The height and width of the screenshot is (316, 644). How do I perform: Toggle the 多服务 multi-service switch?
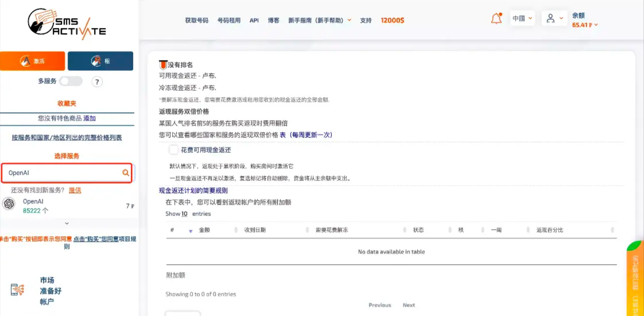[71, 81]
